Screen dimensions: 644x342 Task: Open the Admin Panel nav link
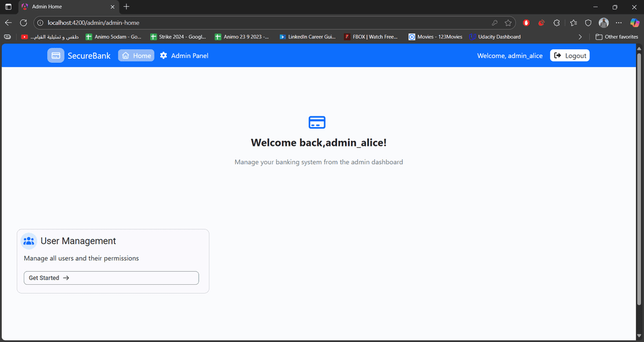(184, 55)
